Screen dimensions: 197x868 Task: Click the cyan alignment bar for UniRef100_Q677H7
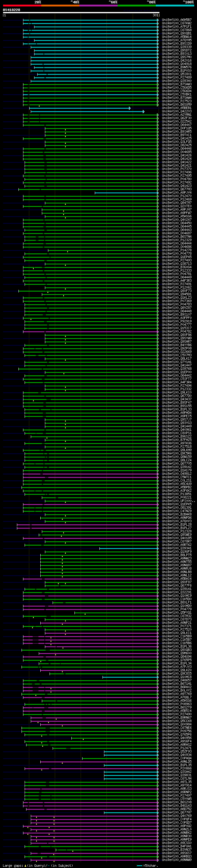[131, 812]
